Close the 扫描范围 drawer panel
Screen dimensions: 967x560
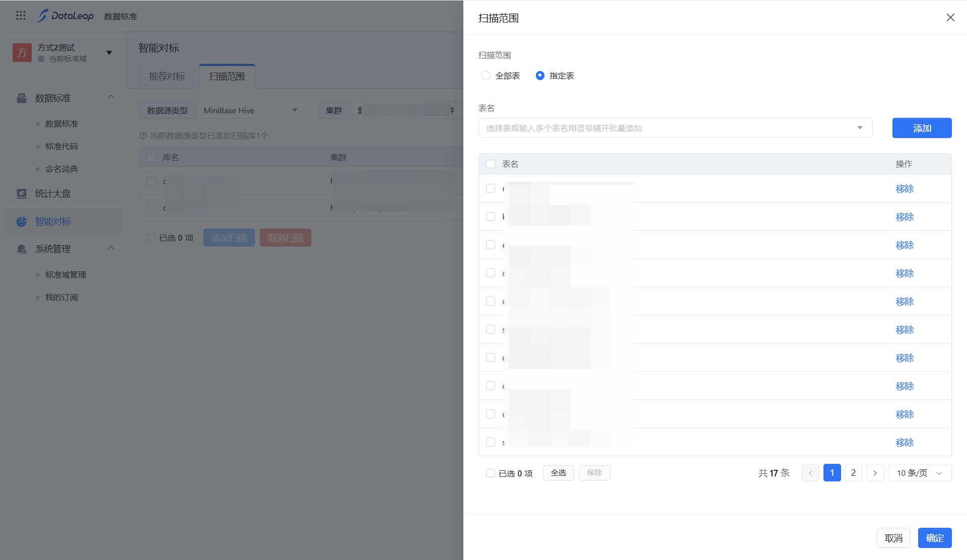coord(950,18)
